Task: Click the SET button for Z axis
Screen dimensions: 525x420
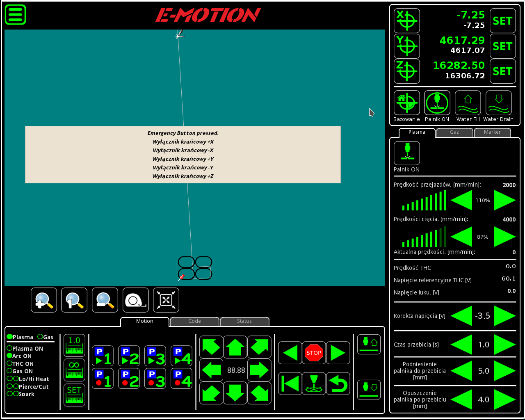Action: 502,71
